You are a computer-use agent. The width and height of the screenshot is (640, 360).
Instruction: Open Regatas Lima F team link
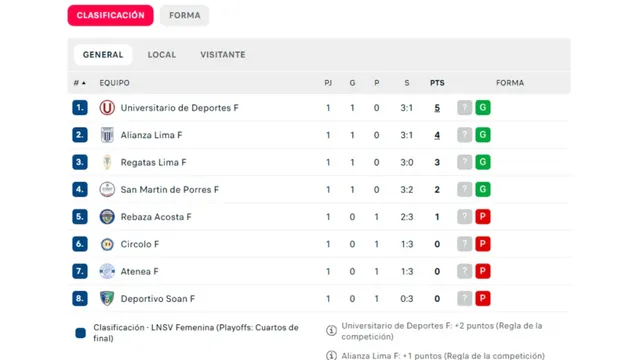153,162
